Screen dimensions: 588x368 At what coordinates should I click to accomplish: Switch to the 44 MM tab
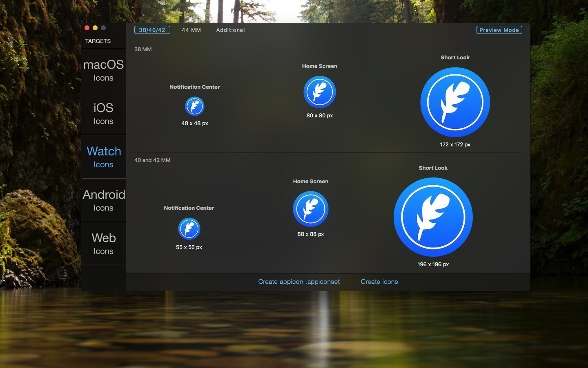[190, 30]
